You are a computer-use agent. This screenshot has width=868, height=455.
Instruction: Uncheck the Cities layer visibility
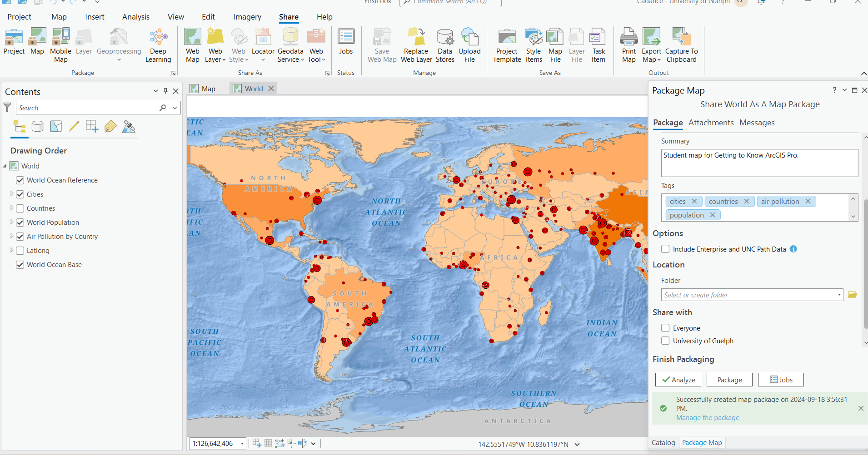(20, 194)
